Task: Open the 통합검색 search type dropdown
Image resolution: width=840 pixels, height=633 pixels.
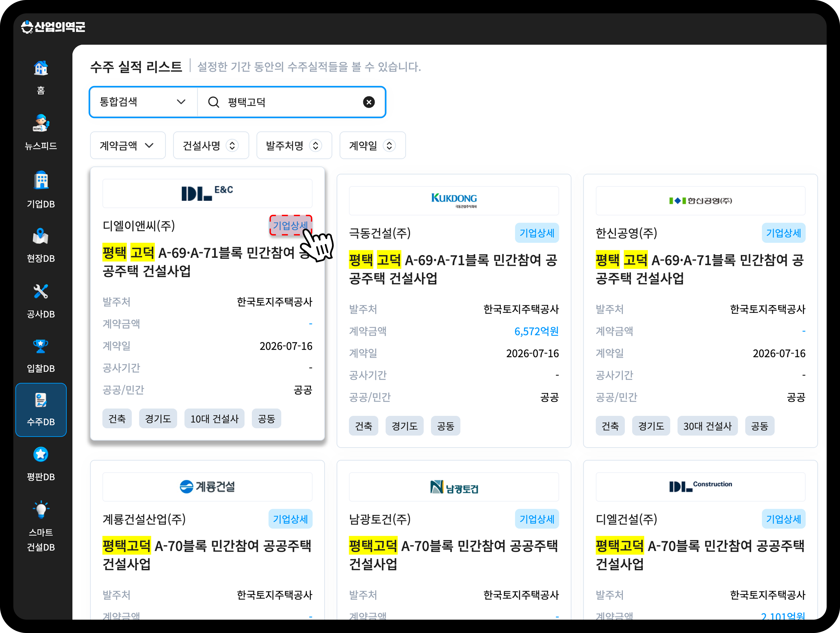Action: (143, 102)
